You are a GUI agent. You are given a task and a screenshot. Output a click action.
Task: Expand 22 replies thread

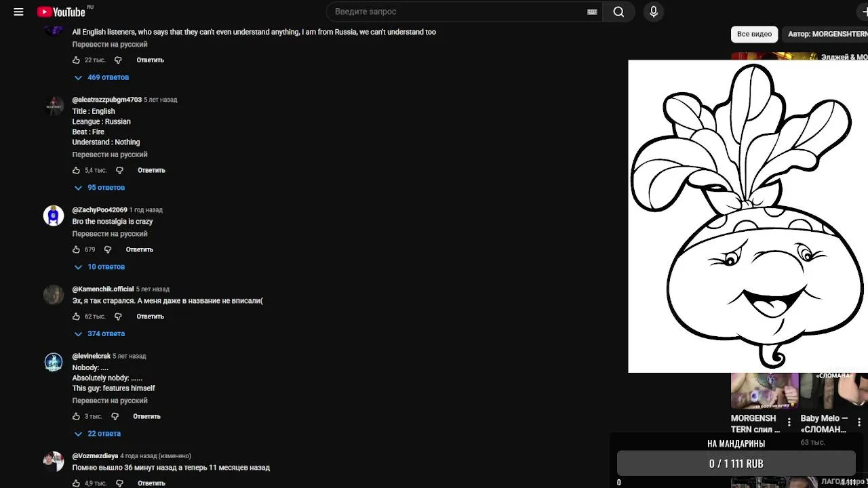tap(98, 434)
